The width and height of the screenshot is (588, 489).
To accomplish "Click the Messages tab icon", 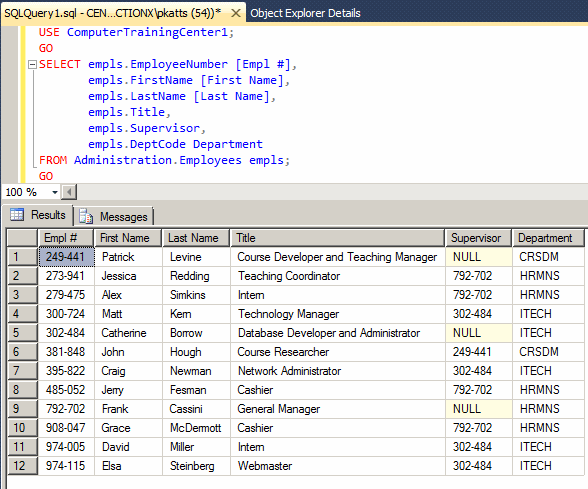I will 86,217.
